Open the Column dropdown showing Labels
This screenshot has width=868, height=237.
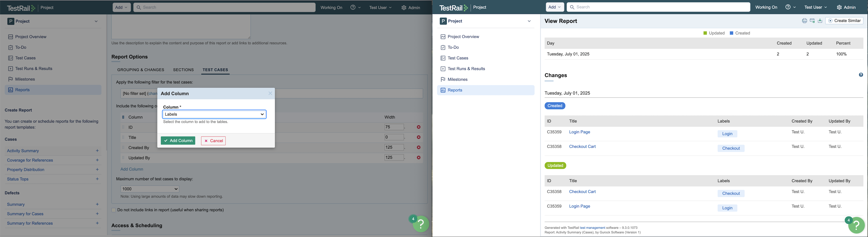[x=214, y=115]
